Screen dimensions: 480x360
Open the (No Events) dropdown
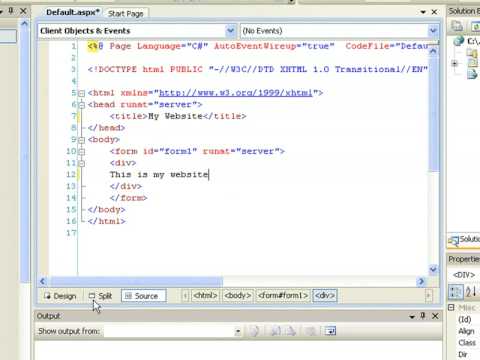pos(433,31)
